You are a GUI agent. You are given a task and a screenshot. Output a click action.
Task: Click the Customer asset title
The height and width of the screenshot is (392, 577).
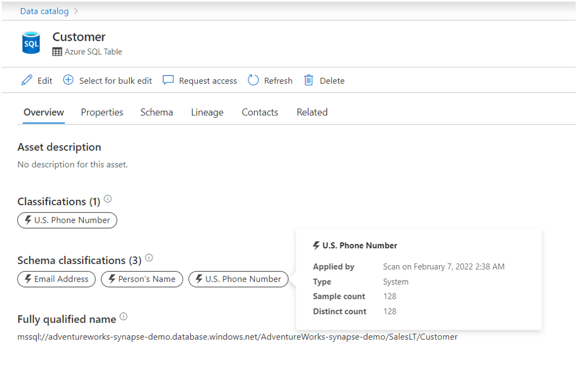pyautogui.click(x=79, y=37)
